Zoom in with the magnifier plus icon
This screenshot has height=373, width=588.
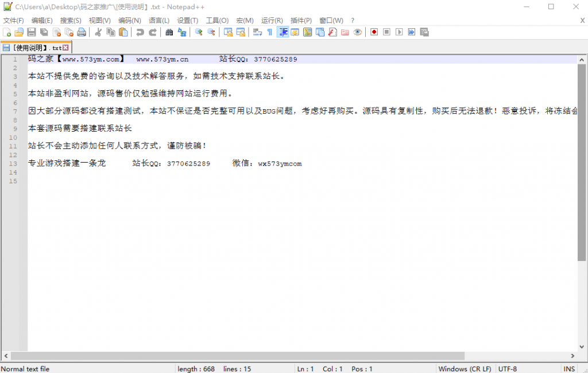point(199,32)
